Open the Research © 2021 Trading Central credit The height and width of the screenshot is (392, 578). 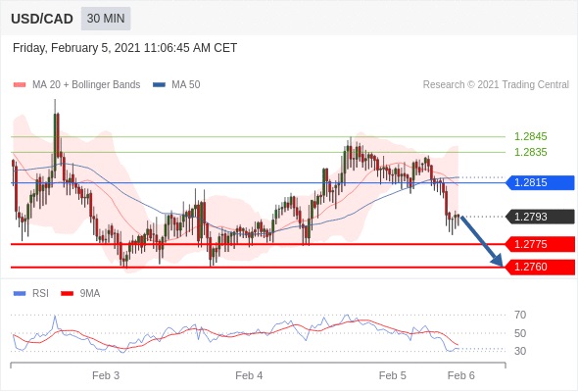pos(496,85)
